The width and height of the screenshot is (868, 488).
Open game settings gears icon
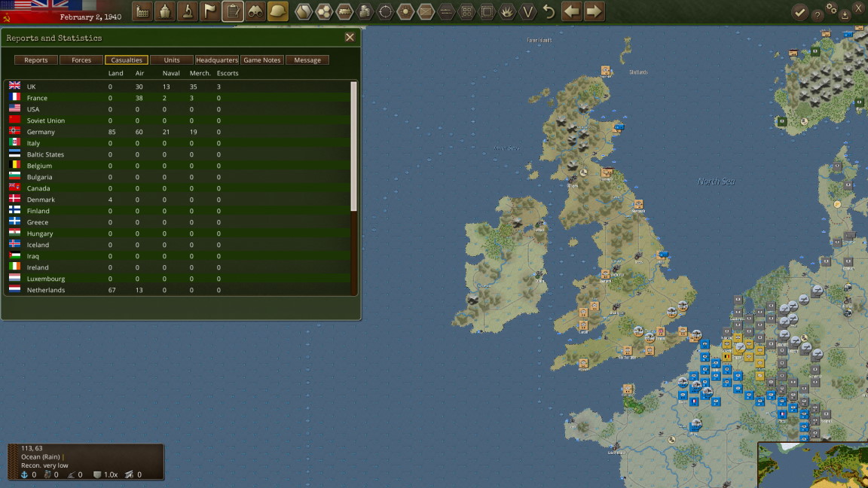832,8
